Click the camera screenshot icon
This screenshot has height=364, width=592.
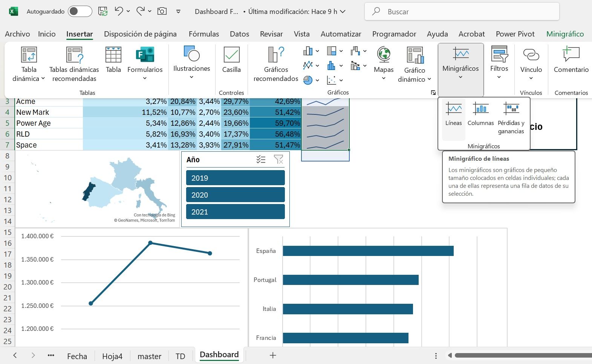click(x=162, y=11)
